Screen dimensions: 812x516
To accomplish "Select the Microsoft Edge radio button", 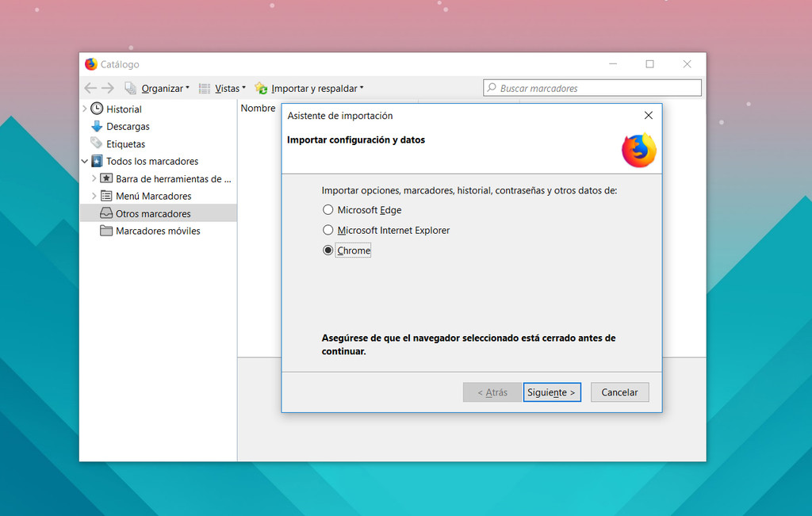I will [327, 209].
